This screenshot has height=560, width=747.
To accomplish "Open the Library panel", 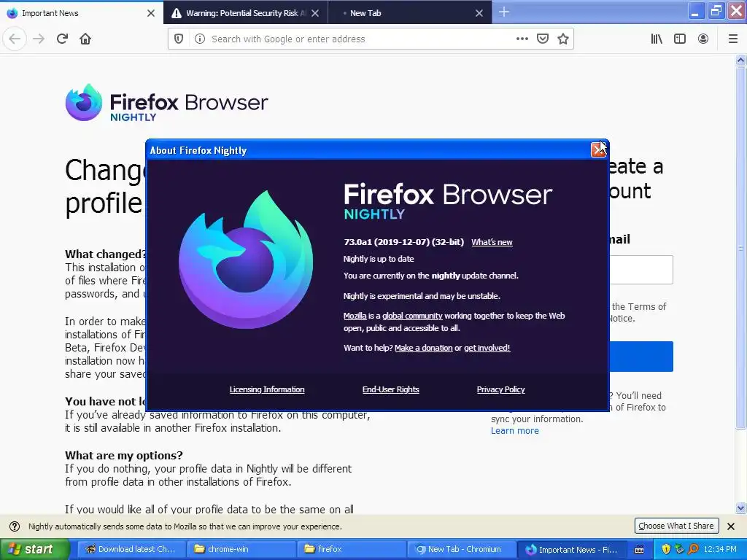I will [x=657, y=39].
